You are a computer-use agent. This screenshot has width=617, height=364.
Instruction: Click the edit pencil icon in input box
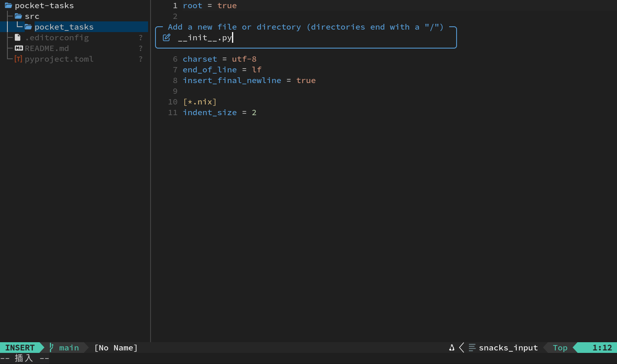167,38
